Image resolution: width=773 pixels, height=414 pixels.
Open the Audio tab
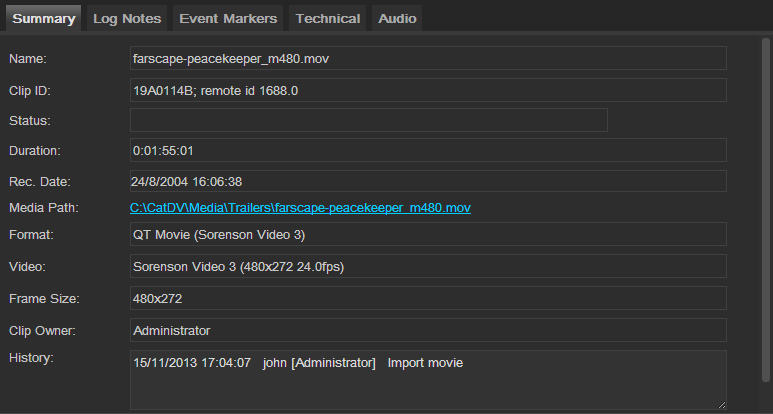click(x=397, y=18)
